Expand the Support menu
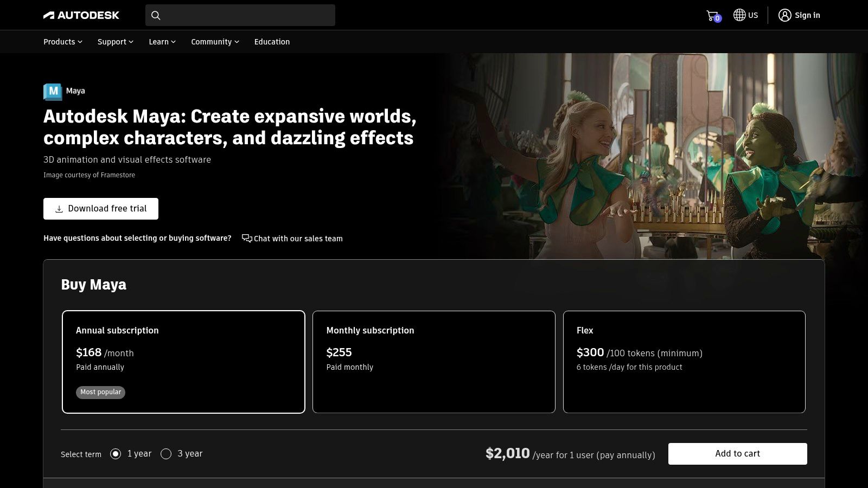 pyautogui.click(x=114, y=42)
